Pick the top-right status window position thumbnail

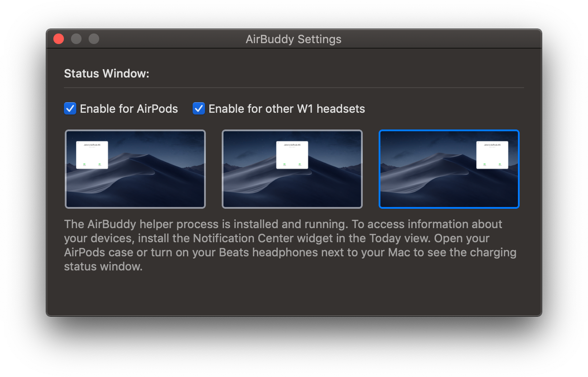click(x=449, y=169)
